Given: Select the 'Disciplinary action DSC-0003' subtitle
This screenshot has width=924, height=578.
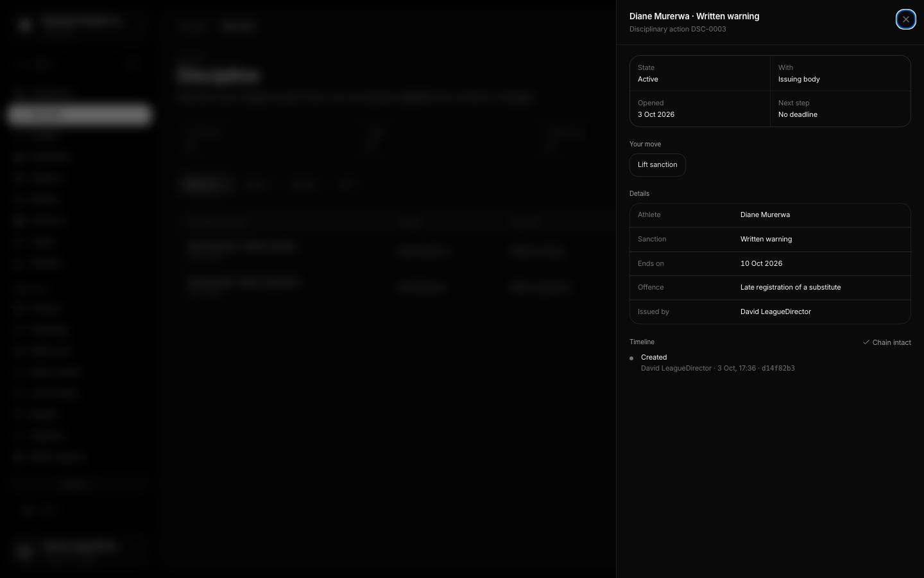Looking at the screenshot, I should point(678,30).
